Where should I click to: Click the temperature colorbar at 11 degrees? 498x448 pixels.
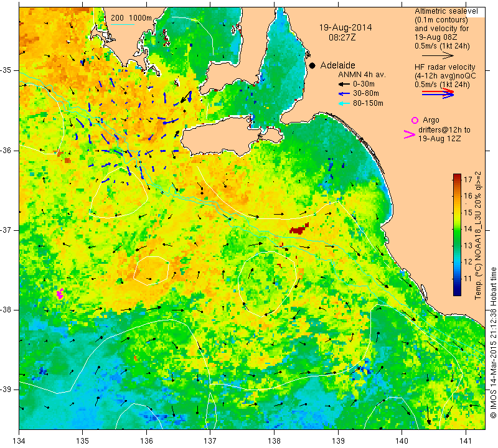457,279
